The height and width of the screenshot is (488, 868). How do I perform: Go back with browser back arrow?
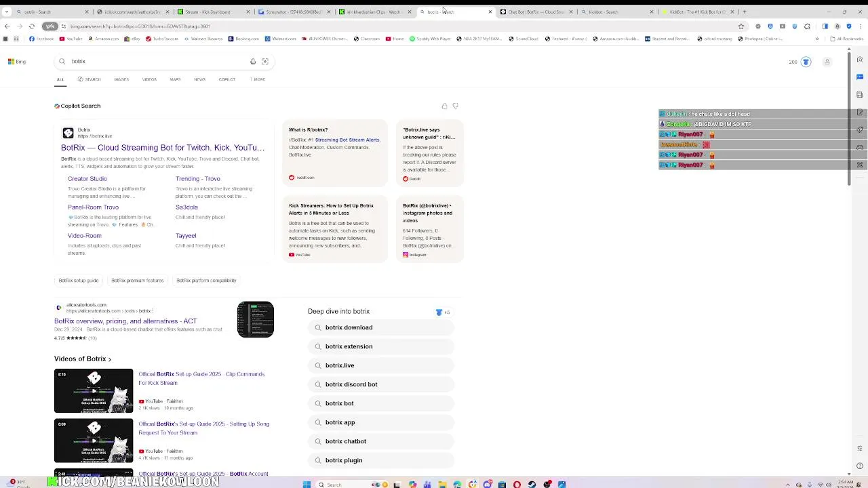[7, 26]
